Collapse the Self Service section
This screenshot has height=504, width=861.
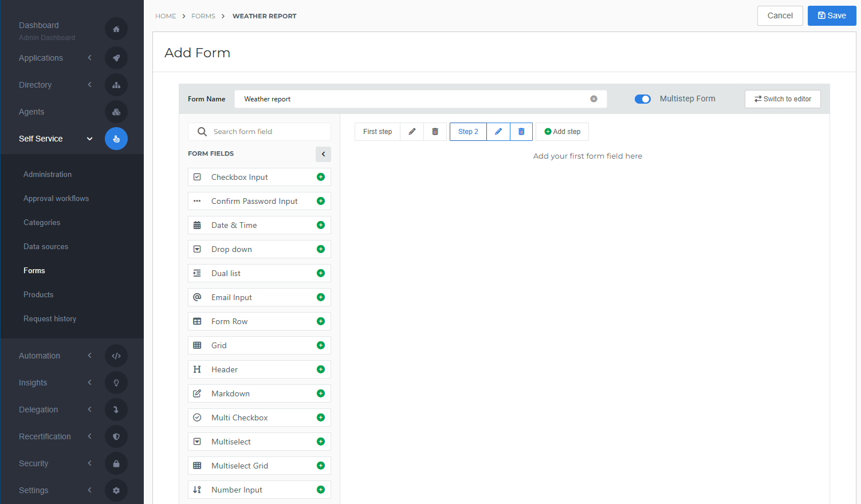tap(89, 138)
